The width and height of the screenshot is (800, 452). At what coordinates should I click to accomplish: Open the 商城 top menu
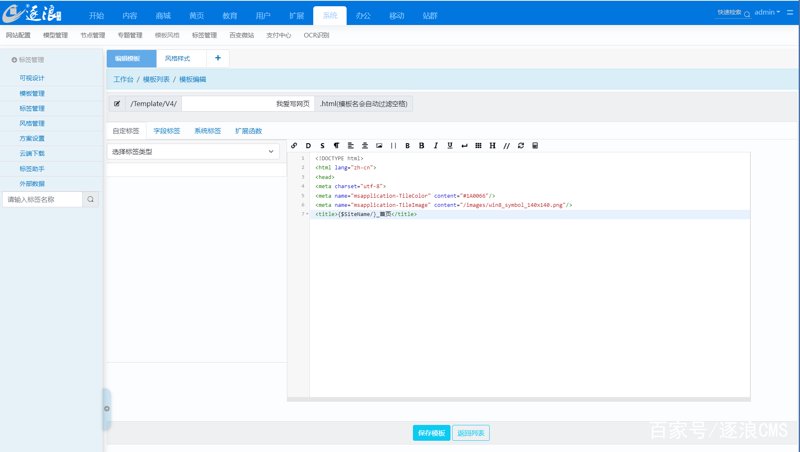pyautogui.click(x=163, y=15)
